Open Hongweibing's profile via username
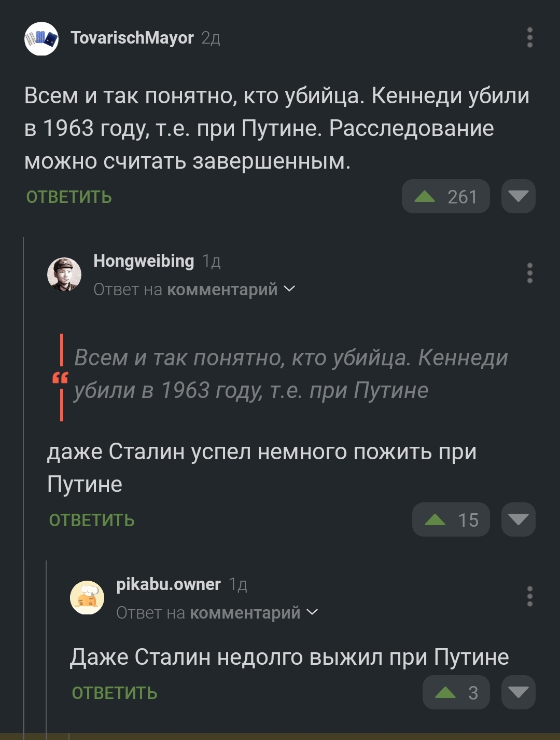 (144, 261)
